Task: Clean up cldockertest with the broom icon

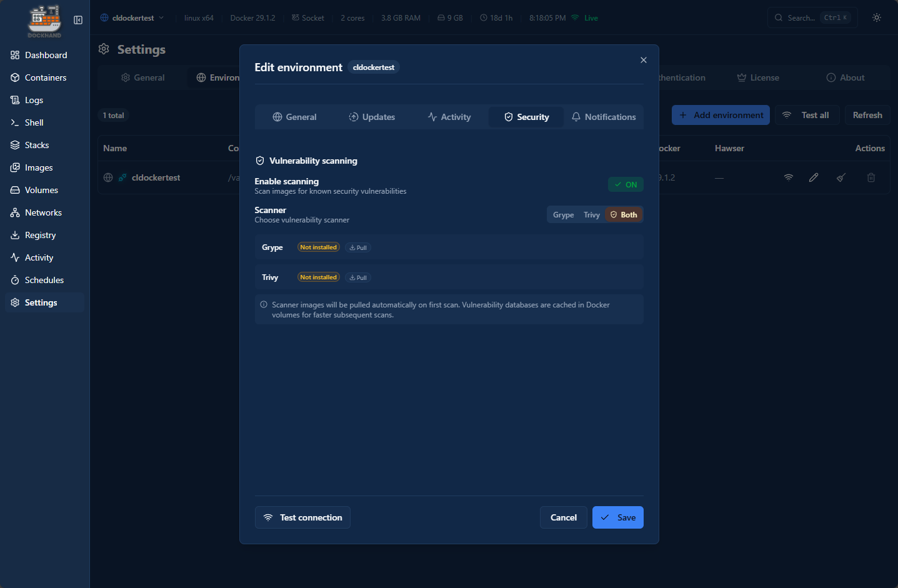Action: click(x=841, y=177)
